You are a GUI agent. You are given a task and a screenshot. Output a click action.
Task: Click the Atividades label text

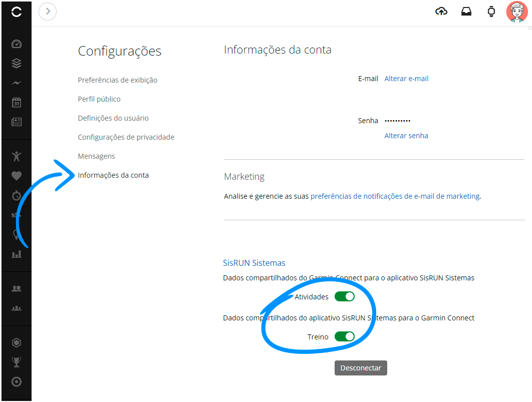pos(312,297)
